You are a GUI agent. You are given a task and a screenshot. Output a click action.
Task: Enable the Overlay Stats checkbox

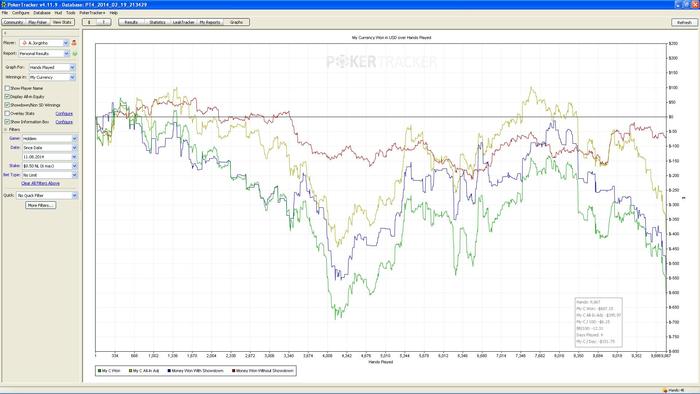(x=7, y=113)
